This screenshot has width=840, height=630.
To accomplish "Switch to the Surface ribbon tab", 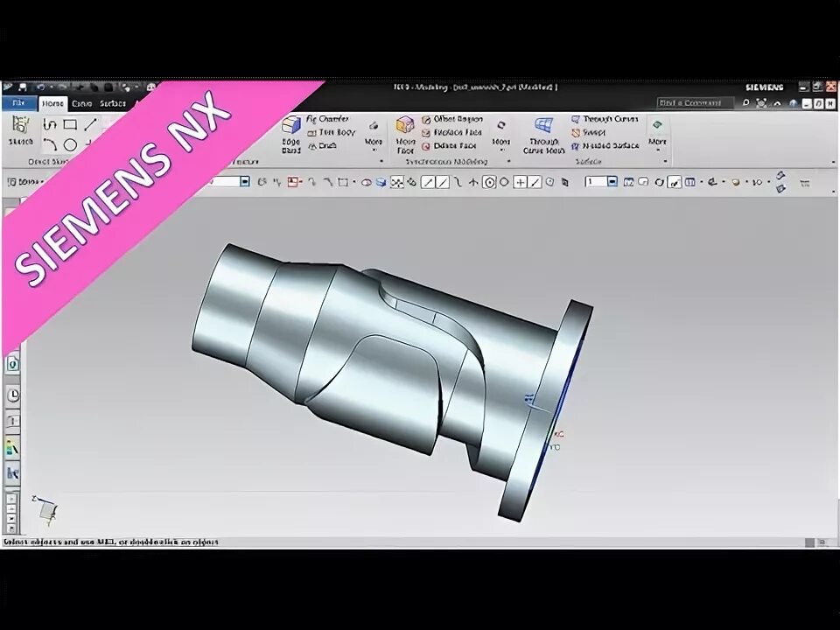I will pyautogui.click(x=113, y=103).
